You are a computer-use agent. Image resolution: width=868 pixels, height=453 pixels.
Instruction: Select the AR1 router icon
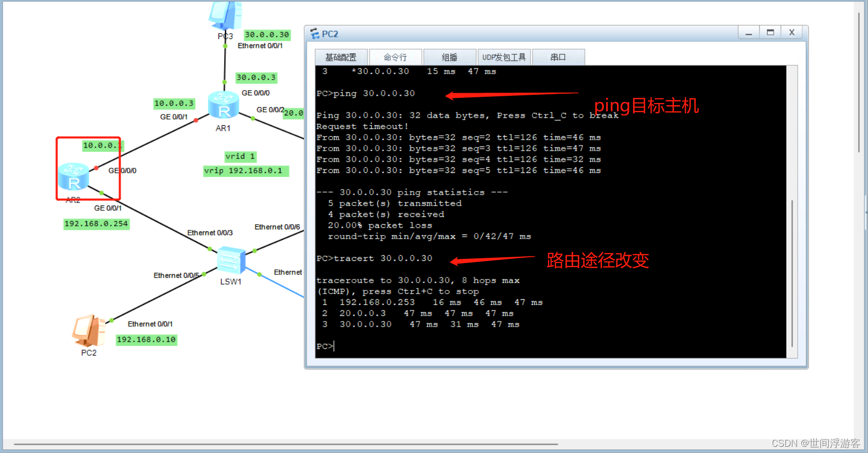point(223,105)
